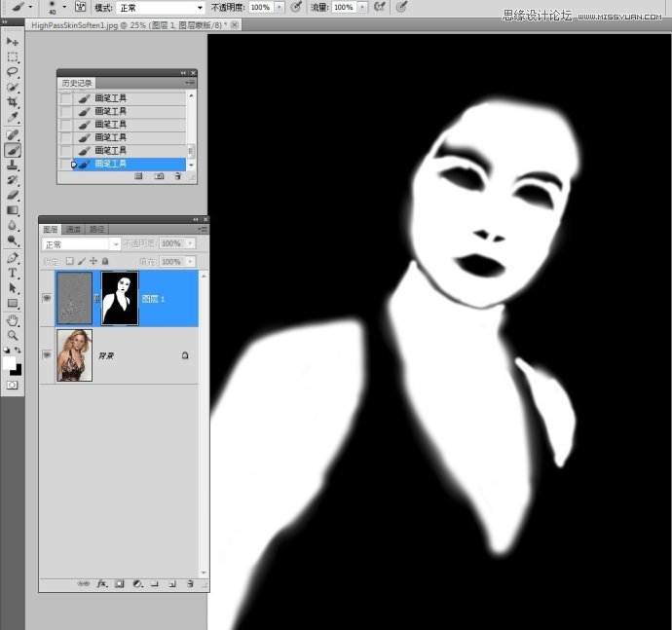Select the Hand tool
This screenshot has width=672, height=630.
(13, 319)
